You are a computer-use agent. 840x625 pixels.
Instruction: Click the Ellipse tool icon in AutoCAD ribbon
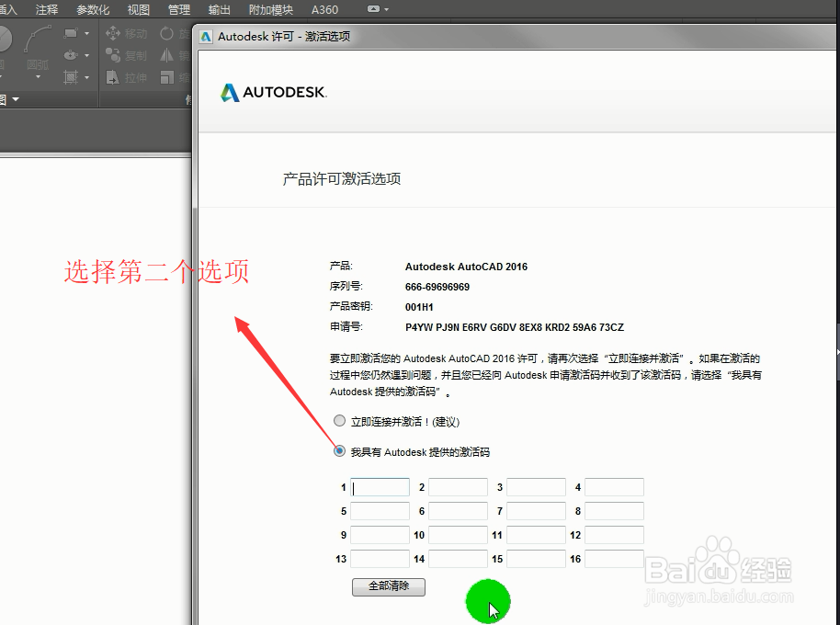(x=70, y=55)
